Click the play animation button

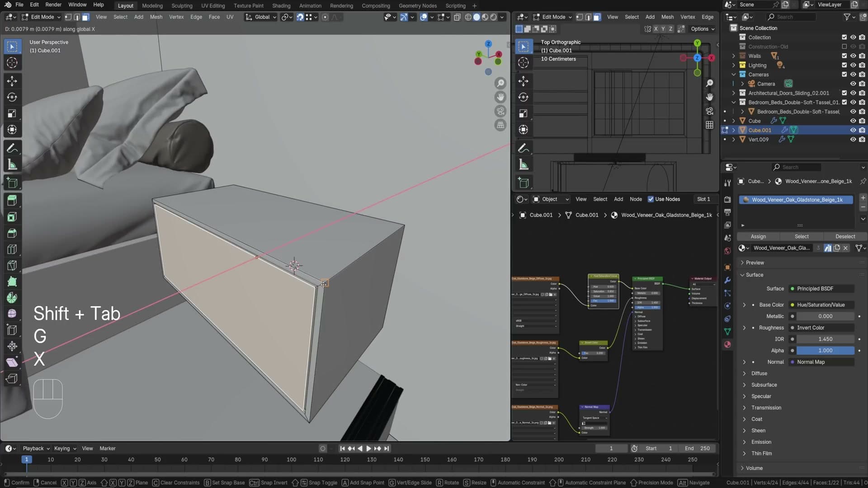(x=368, y=449)
